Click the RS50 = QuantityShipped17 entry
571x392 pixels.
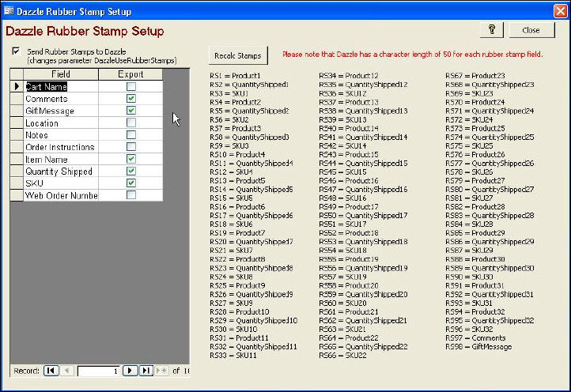coord(364,216)
